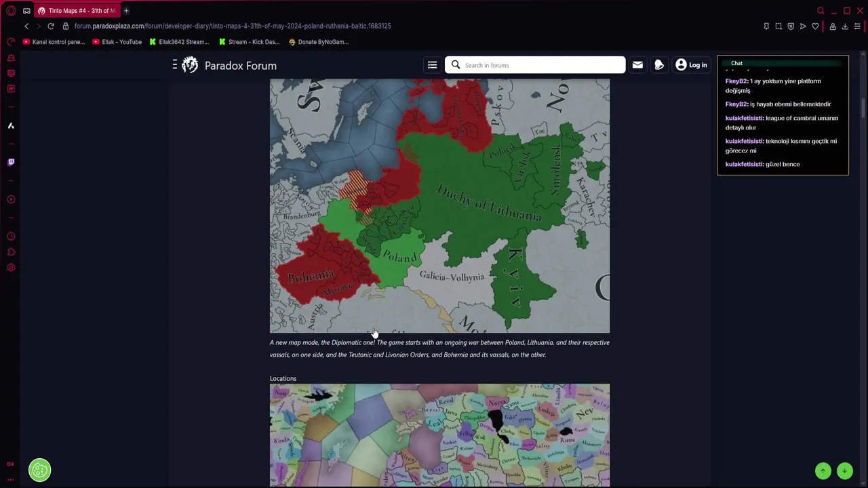The height and width of the screenshot is (488, 868).
Task: Click the Diplomatic map mode image
Action: 439,206
